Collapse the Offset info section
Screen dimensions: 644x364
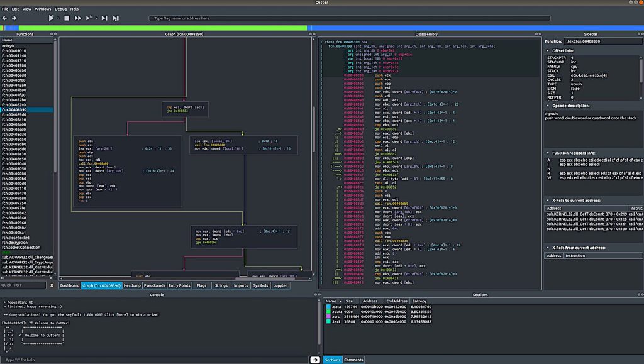coord(548,50)
